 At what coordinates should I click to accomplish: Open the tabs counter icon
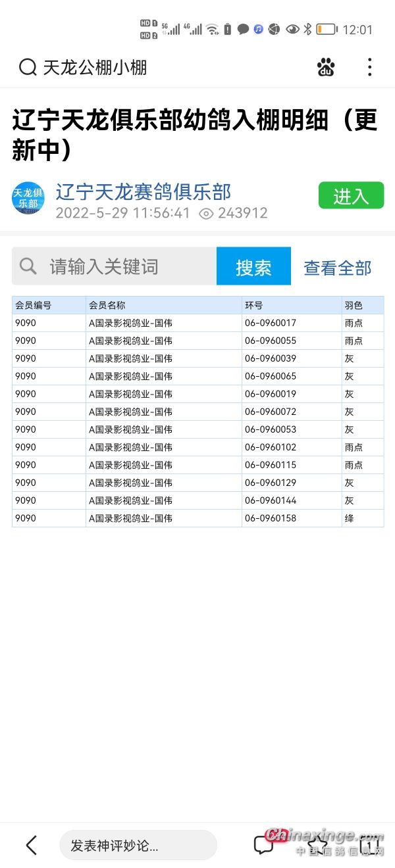(x=370, y=845)
